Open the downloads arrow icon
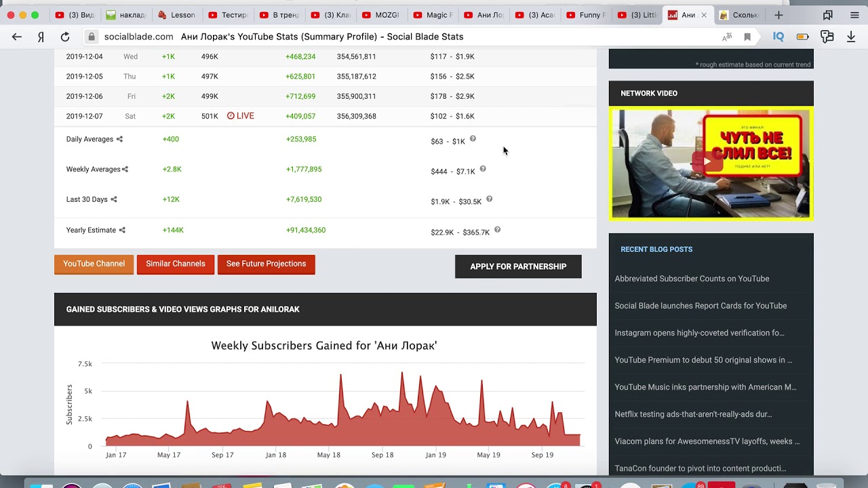Viewport: 868px width, 488px height. (x=852, y=37)
